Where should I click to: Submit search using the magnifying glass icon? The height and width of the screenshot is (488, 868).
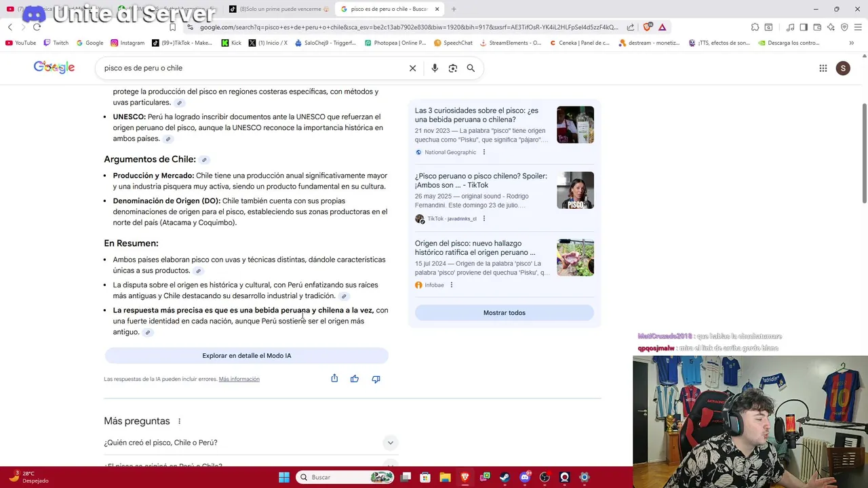[471, 68]
